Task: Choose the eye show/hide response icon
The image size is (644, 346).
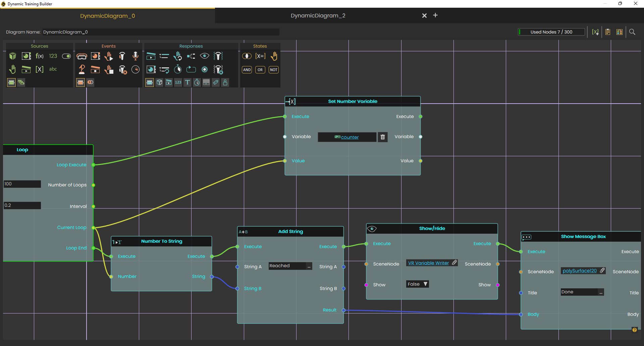Action: pyautogui.click(x=205, y=56)
